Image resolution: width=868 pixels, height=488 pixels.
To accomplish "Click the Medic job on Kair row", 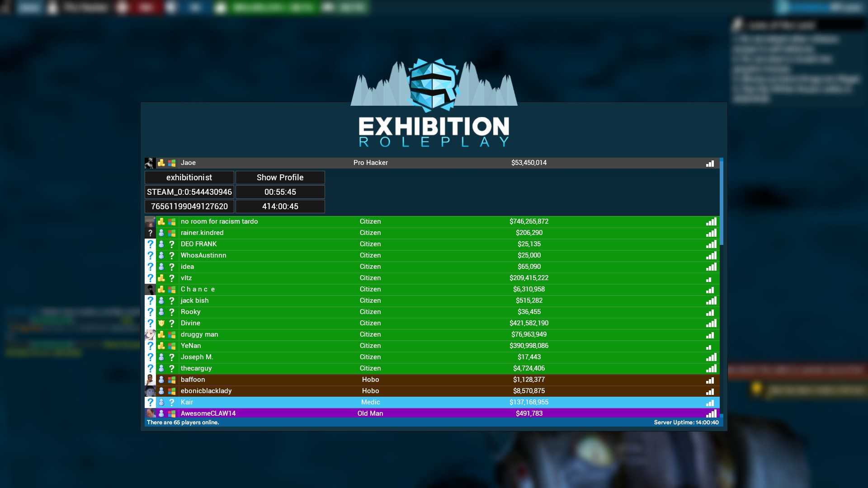I will pos(371,402).
